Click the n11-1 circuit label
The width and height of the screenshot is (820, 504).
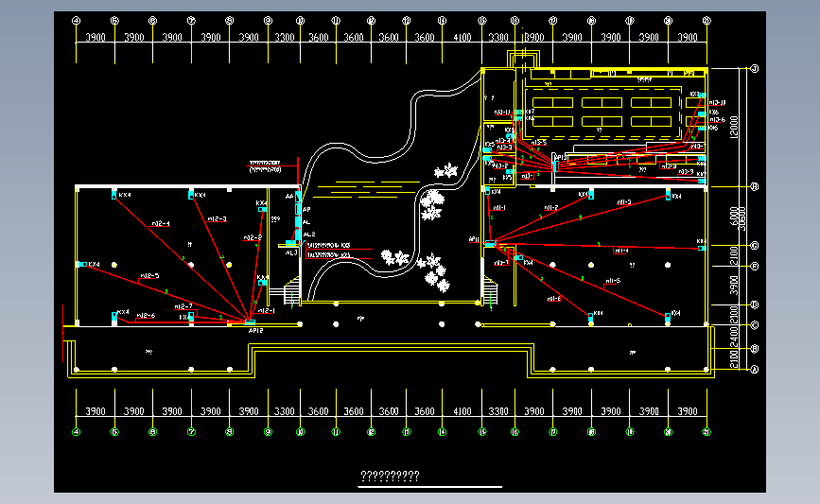coord(499,208)
